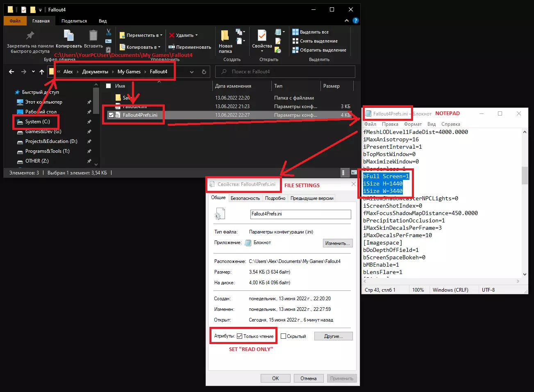
Task: Select OTHER (Z:) drive in the sidebar
Action: point(37,161)
